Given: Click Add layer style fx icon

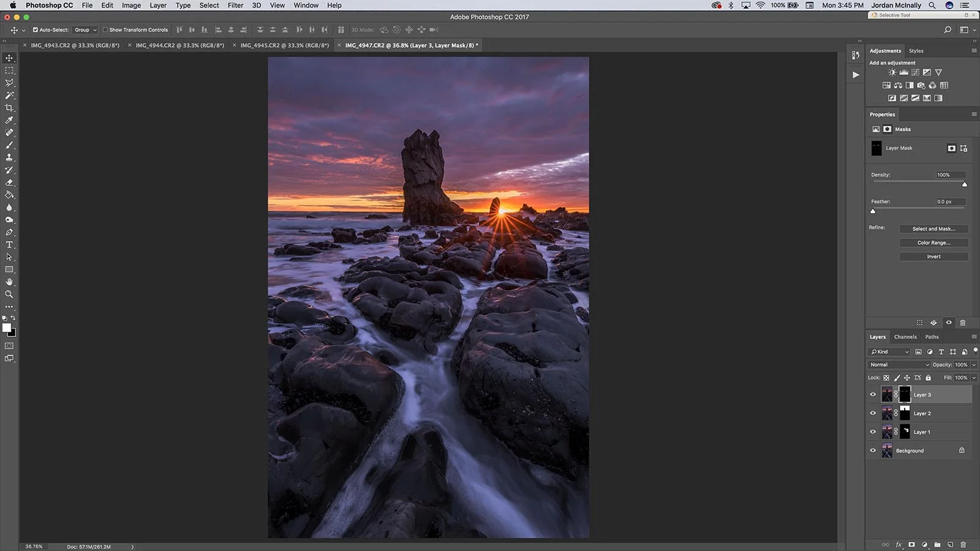Looking at the screenshot, I should pyautogui.click(x=899, y=544).
